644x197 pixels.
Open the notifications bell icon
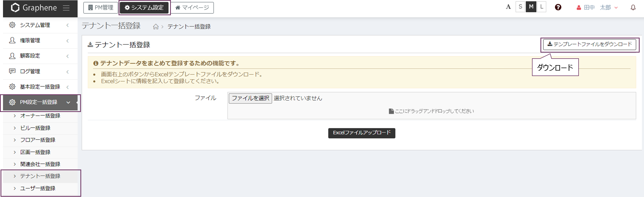[633, 8]
